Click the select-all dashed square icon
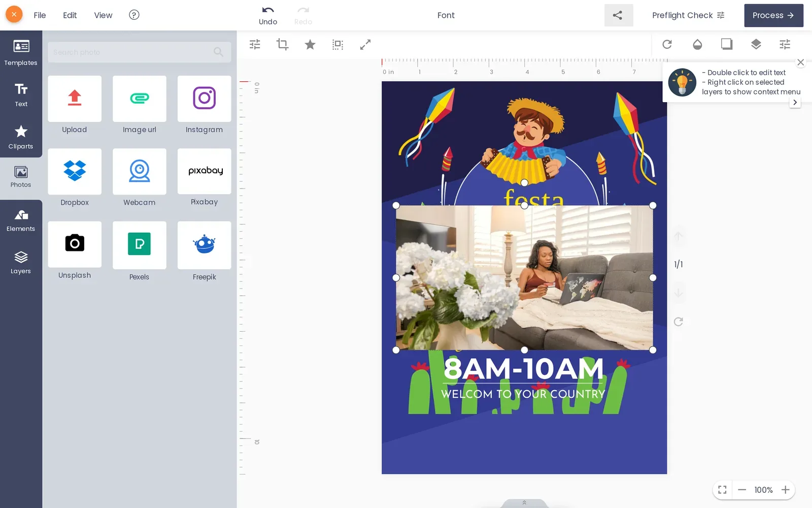The width and height of the screenshot is (812, 508). (337, 45)
